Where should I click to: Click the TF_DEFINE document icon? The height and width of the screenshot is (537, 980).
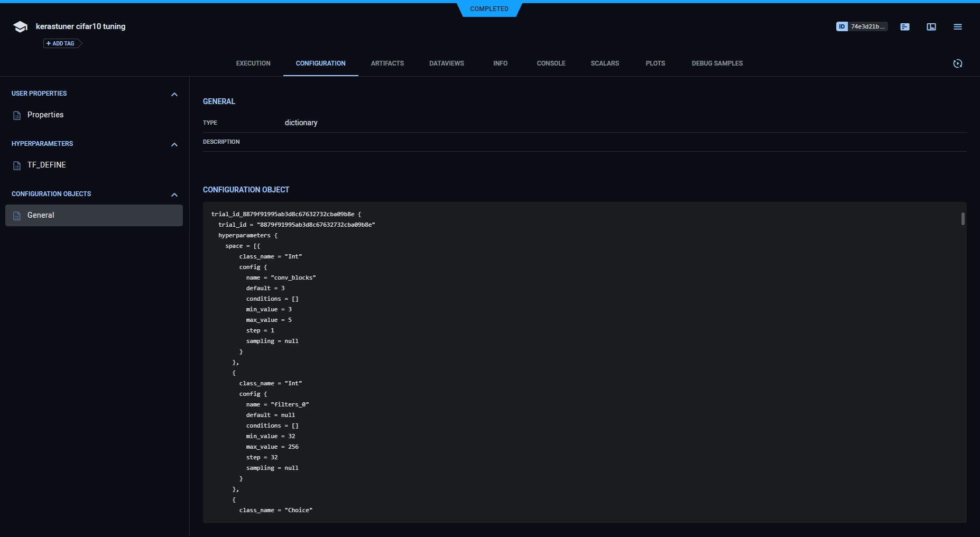(16, 165)
